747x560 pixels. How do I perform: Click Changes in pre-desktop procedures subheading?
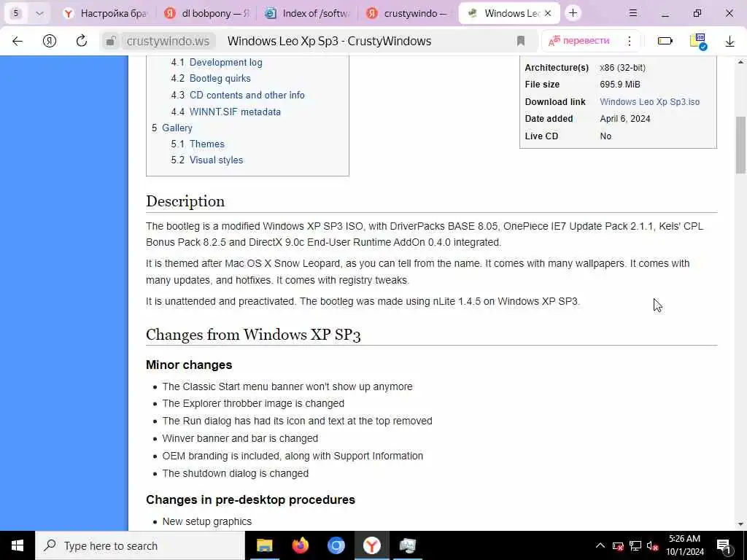pos(251,499)
